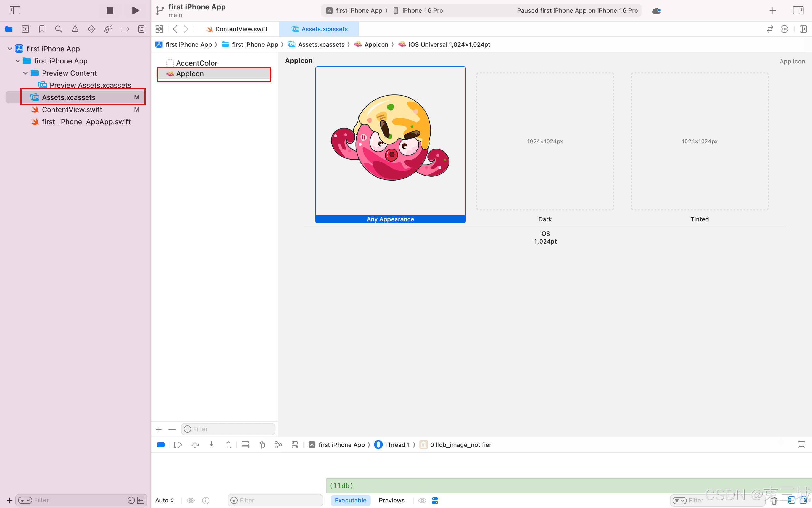Open environment overrides toggle icon
The image size is (812, 508).
click(295, 445)
